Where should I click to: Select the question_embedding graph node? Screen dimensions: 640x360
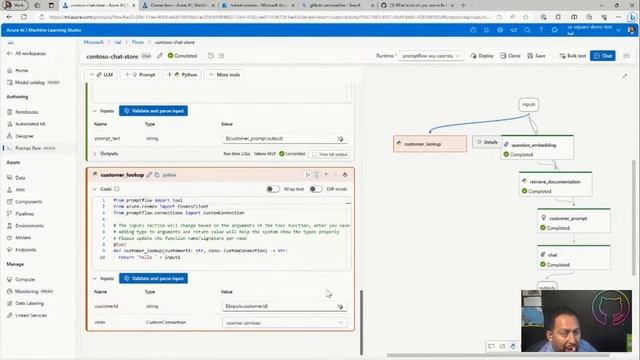pyautogui.click(x=537, y=147)
